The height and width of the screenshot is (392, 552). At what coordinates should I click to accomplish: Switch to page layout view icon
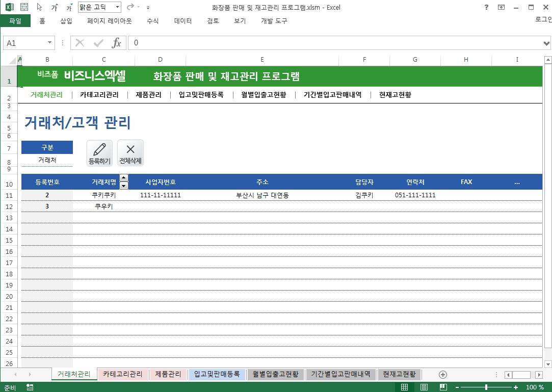click(x=423, y=387)
